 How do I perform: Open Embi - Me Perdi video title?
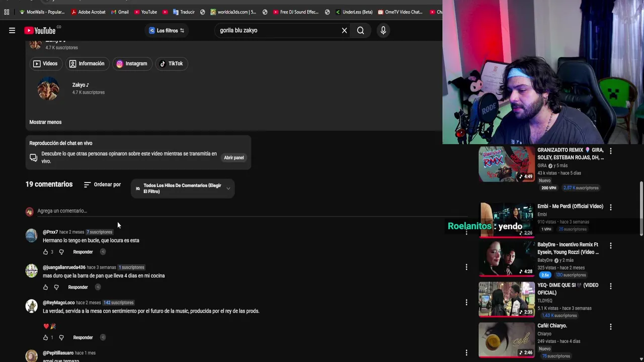570,206
